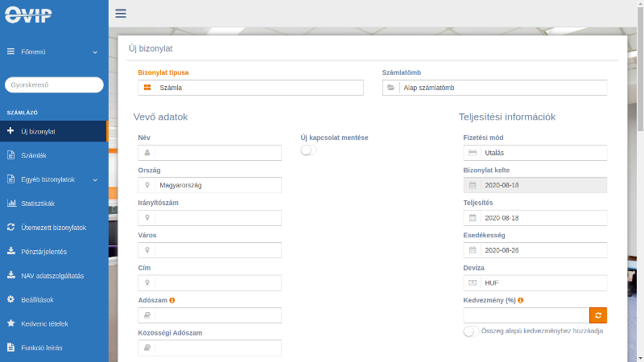
Task: Click the info icon next to Kedvezmény (%)
Action: pyautogui.click(x=520, y=300)
